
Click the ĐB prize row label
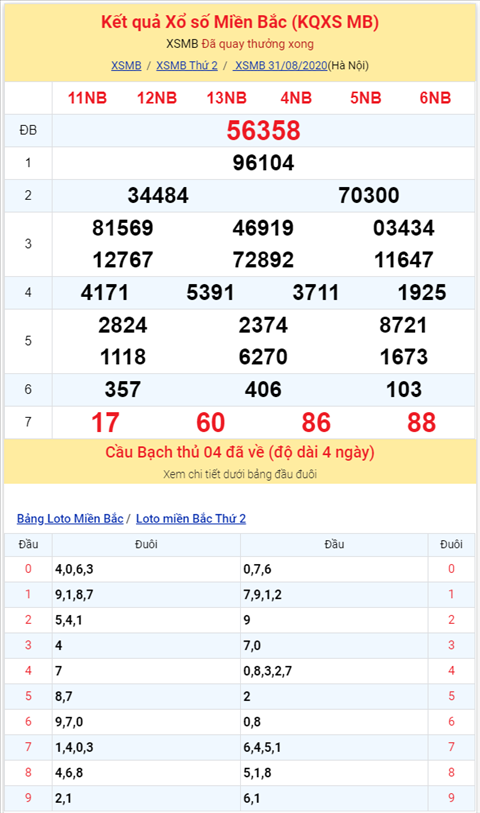pos(28,131)
